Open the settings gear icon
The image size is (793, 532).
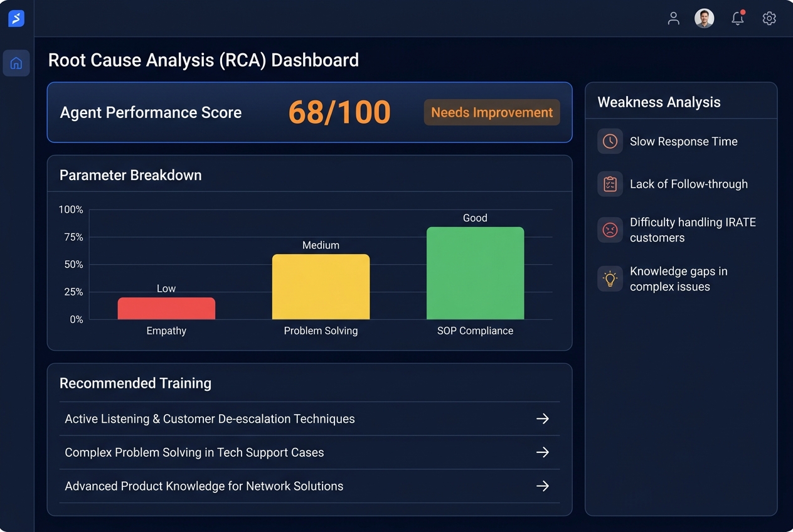[x=769, y=18]
